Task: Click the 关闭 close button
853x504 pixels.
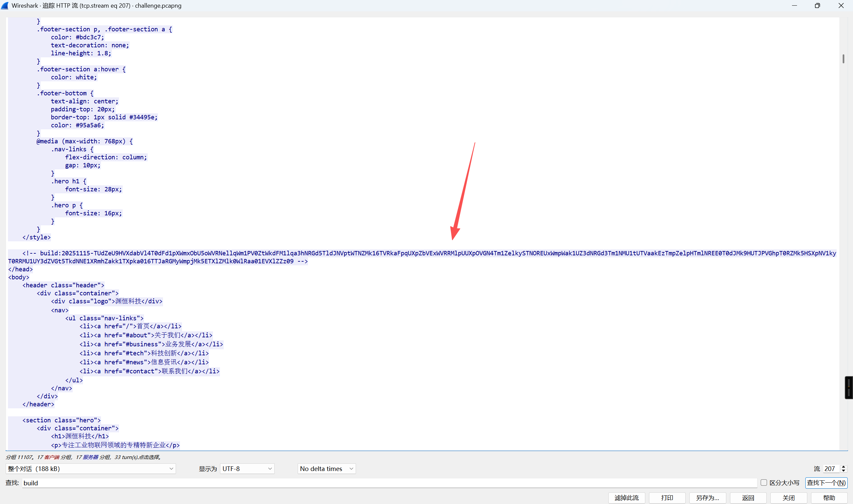Action: 788,498
